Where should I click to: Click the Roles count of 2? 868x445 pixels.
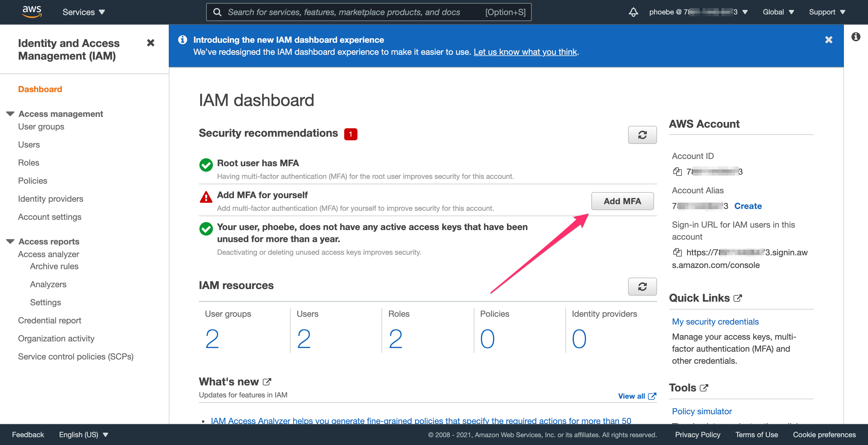395,339
